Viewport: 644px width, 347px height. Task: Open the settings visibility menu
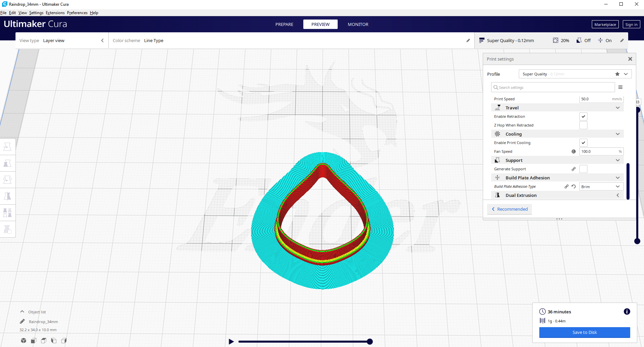621,87
